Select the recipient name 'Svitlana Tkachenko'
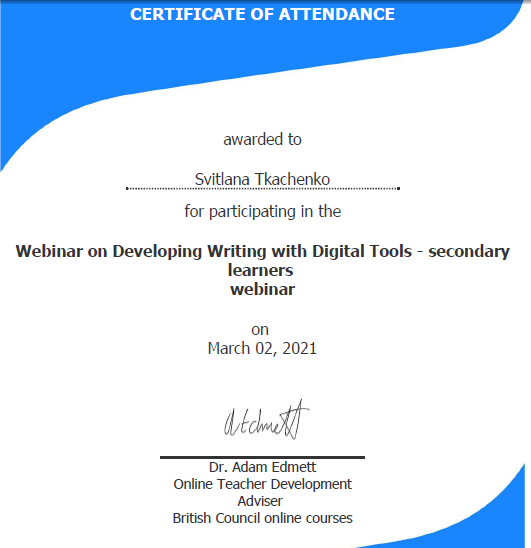This screenshot has height=548, width=531. [262, 179]
